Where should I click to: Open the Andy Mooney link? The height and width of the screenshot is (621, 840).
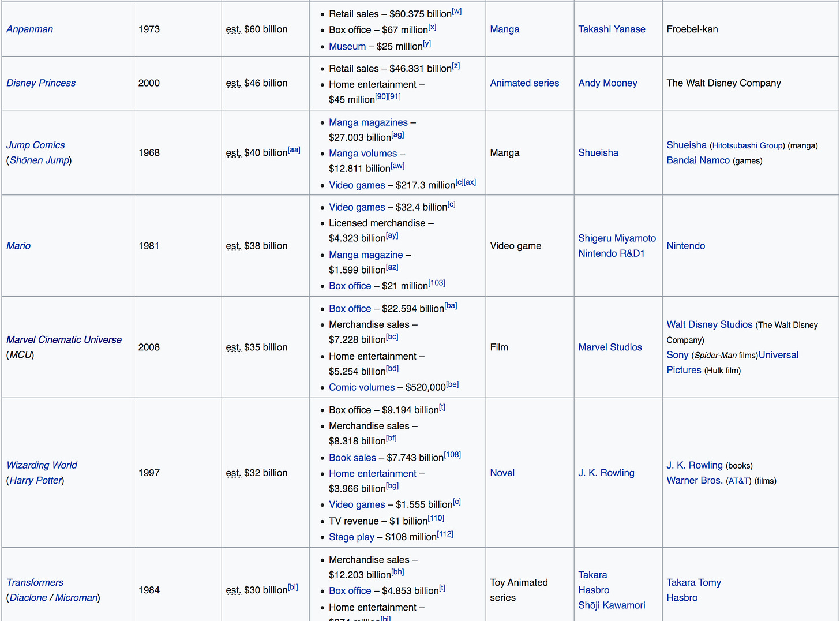point(608,83)
